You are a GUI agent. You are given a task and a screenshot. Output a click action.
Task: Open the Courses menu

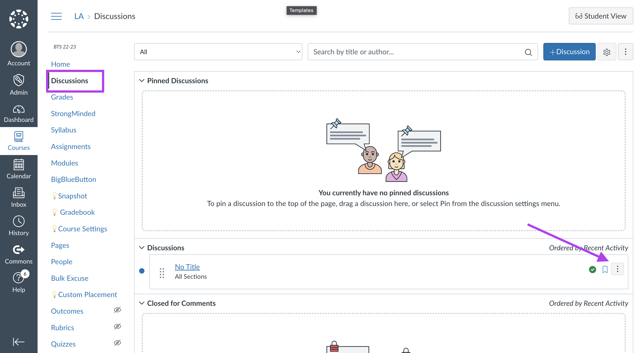(19, 141)
